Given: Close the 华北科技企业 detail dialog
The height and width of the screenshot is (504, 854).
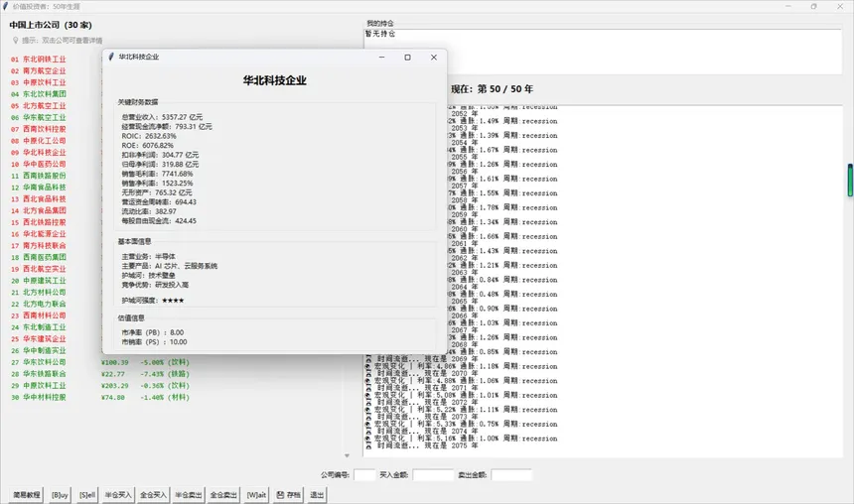Looking at the screenshot, I should [x=434, y=58].
